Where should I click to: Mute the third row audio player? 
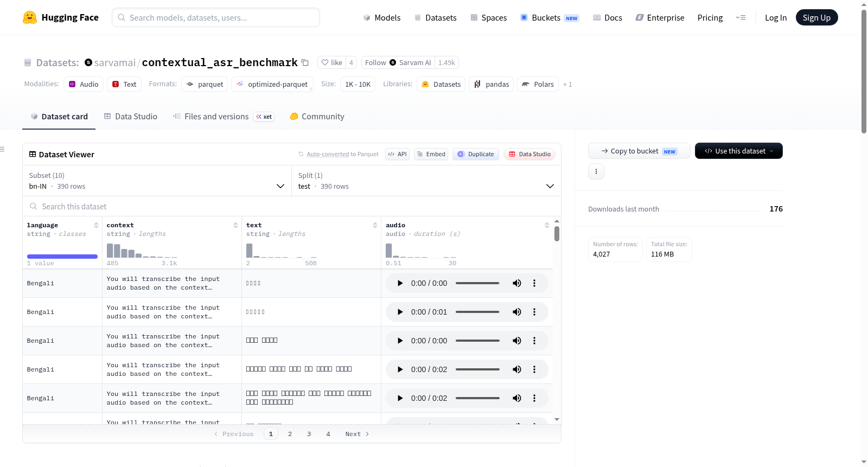[517, 341]
